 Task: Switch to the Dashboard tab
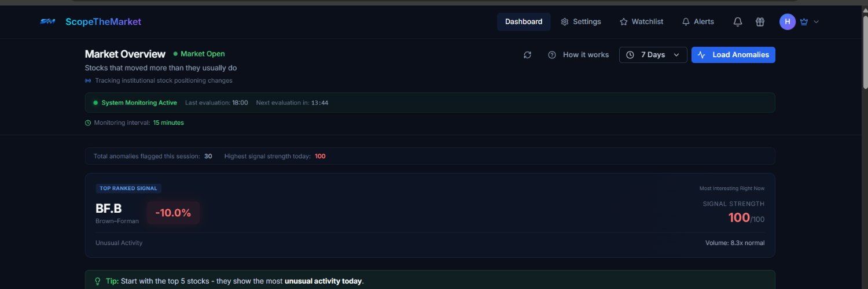pyautogui.click(x=524, y=21)
